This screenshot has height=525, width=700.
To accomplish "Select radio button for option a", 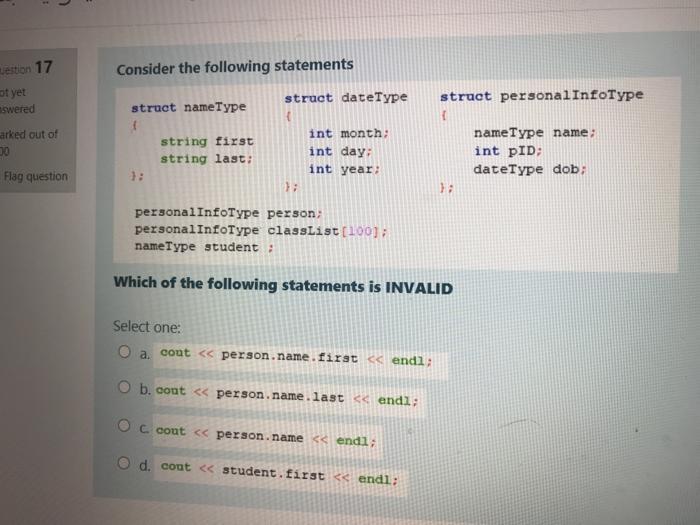I will point(125,352).
